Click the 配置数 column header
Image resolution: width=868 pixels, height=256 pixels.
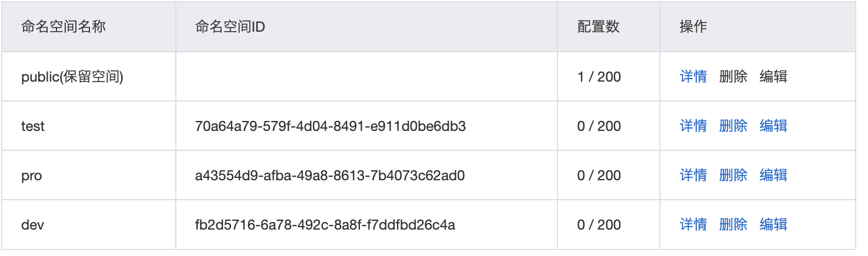coord(599,26)
